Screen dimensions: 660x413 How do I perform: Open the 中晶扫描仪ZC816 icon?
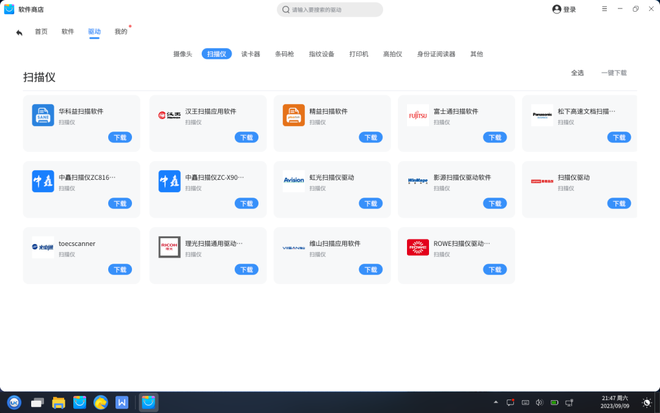(x=43, y=181)
